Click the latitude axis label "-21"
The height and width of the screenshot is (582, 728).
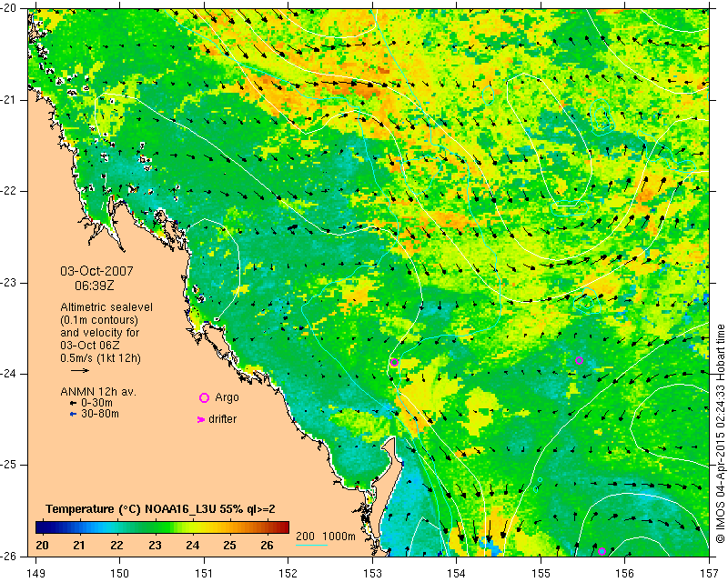pyautogui.click(x=9, y=100)
